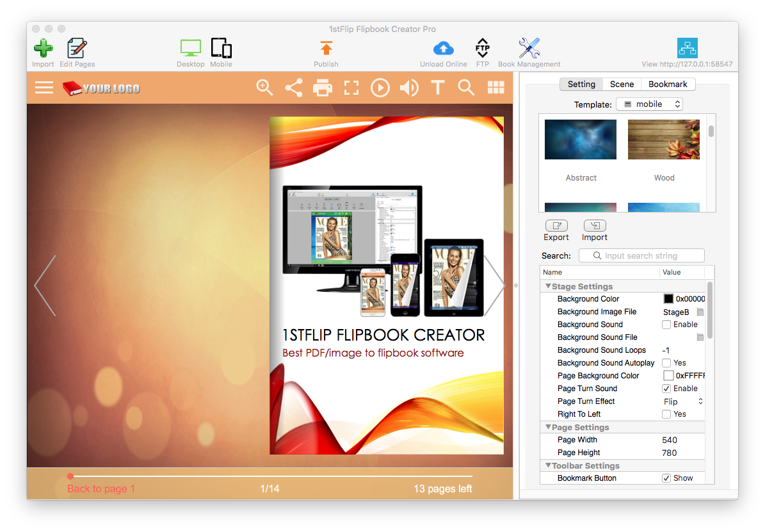Toggle sound speaker icon in flipbook toolbar
Viewport: 765px width, 532px height.
tap(409, 88)
